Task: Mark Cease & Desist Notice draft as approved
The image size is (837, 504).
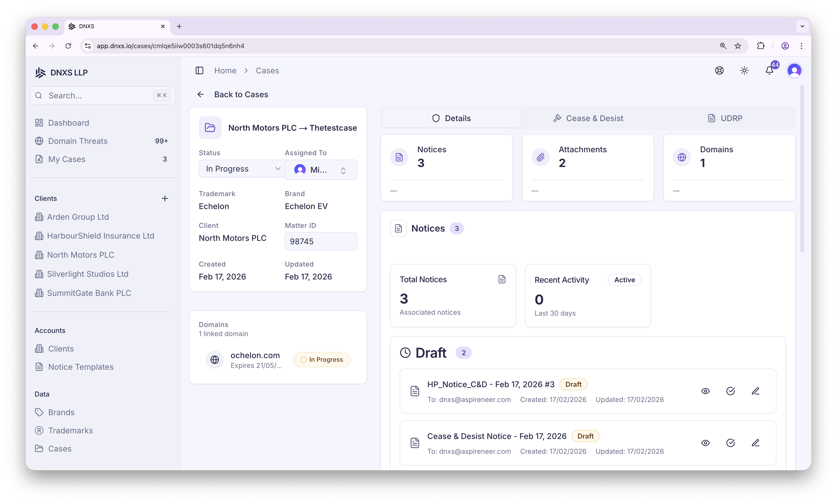Action: pyautogui.click(x=730, y=443)
